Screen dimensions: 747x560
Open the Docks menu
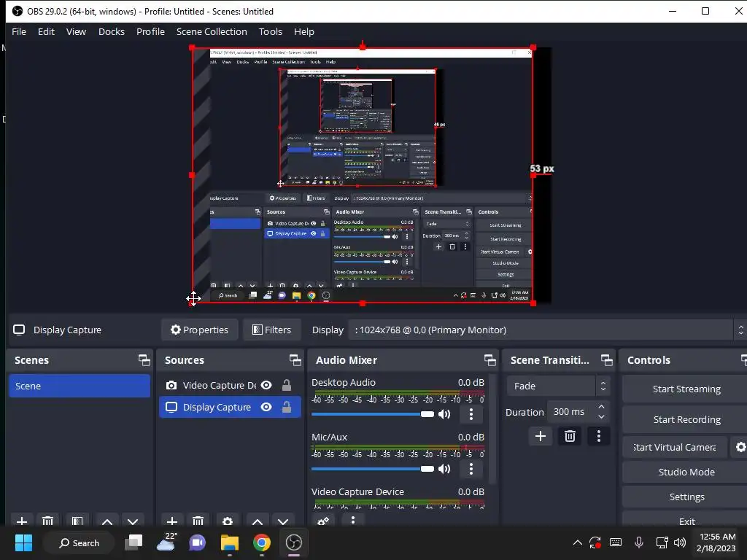point(112,31)
